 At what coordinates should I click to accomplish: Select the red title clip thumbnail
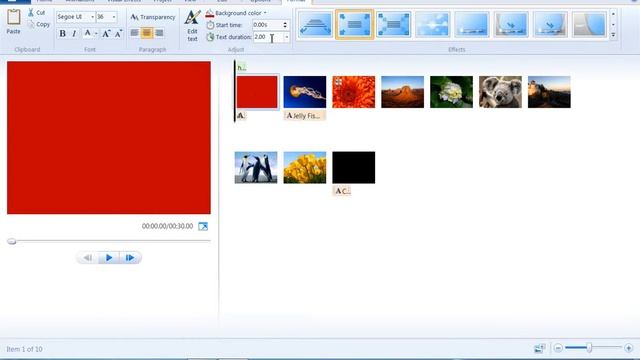(257, 92)
